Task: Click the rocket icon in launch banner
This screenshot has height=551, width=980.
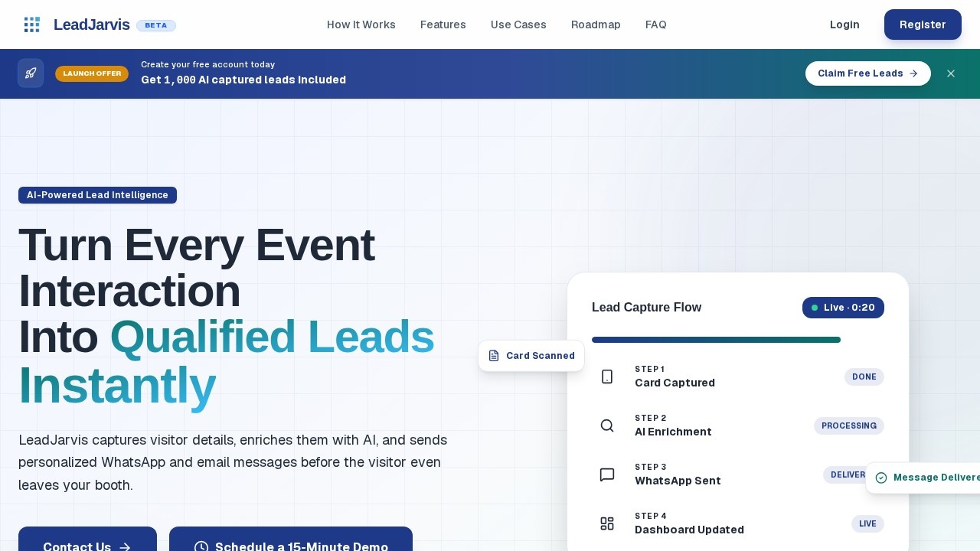Action: pyautogui.click(x=31, y=73)
